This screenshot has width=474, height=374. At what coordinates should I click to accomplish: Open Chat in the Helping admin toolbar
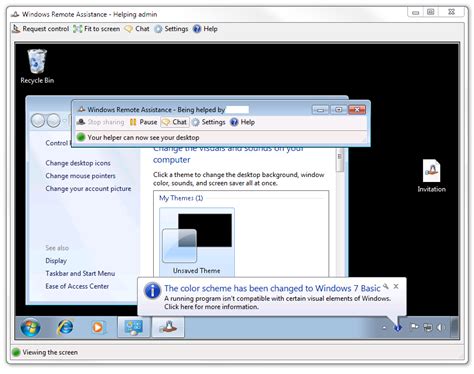tap(137, 29)
